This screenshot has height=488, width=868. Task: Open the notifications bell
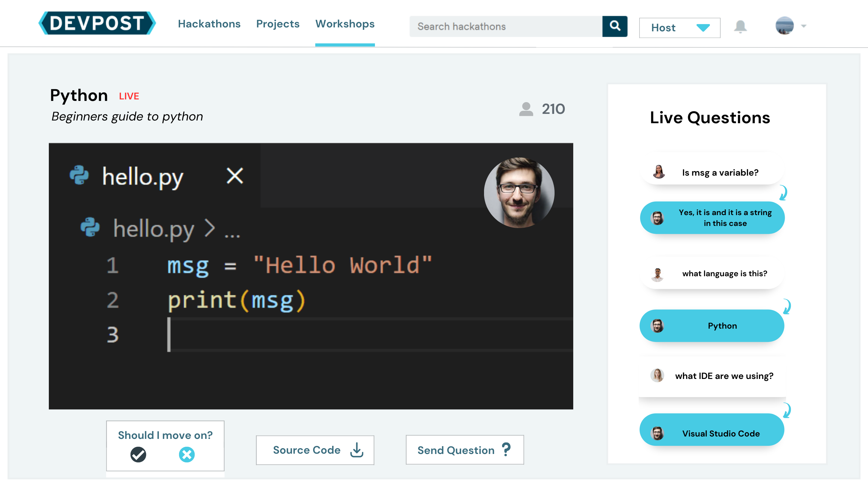point(740,26)
